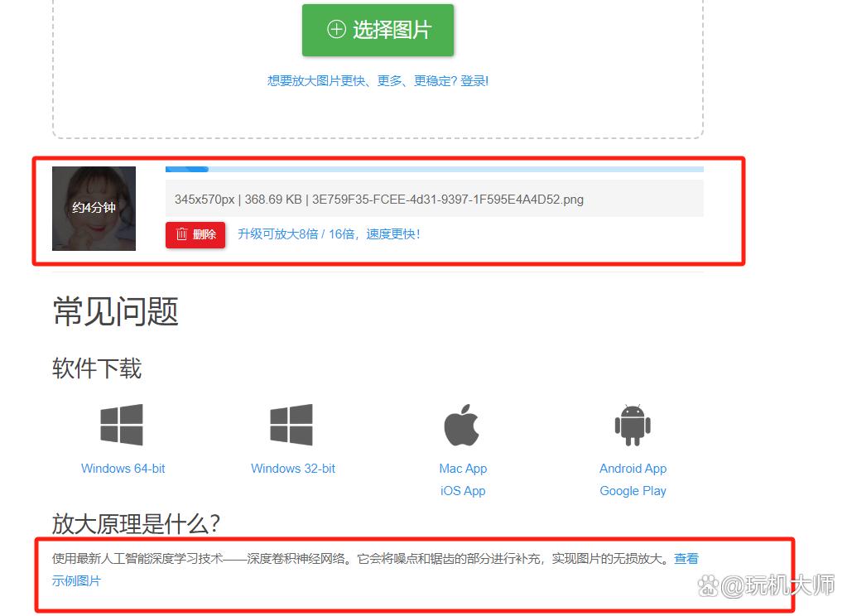The height and width of the screenshot is (616, 852).
Task: Click the green 选择图片 button
Action: click(378, 30)
